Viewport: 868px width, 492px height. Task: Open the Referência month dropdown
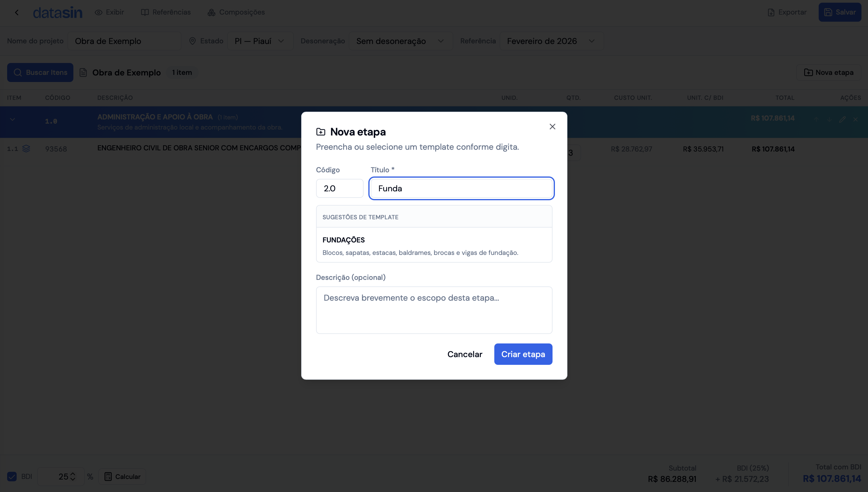click(x=551, y=41)
